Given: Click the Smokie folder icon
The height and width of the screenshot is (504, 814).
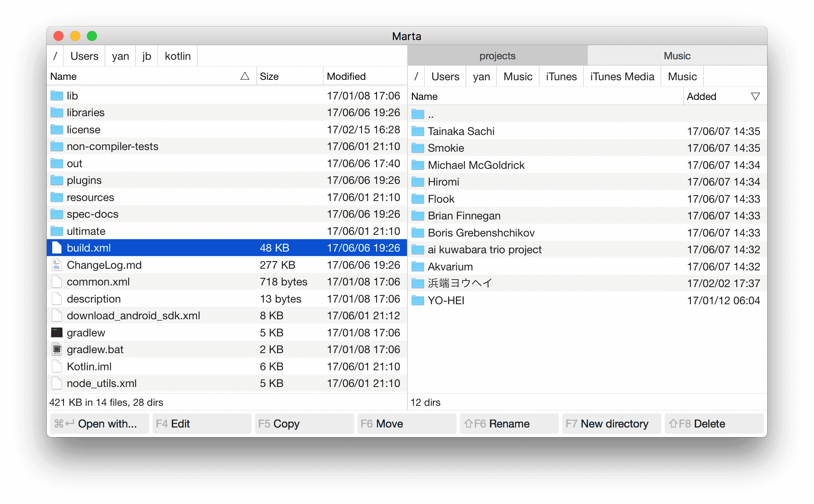Looking at the screenshot, I should (x=418, y=148).
